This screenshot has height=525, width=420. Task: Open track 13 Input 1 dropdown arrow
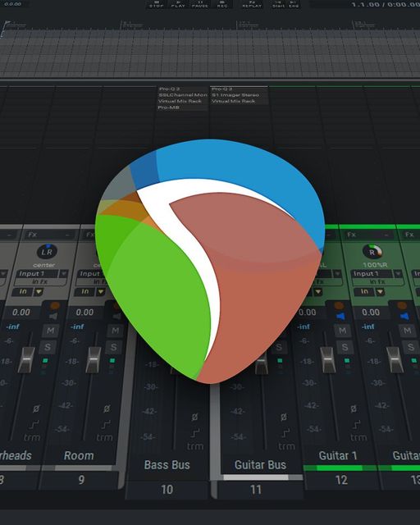tap(398, 274)
